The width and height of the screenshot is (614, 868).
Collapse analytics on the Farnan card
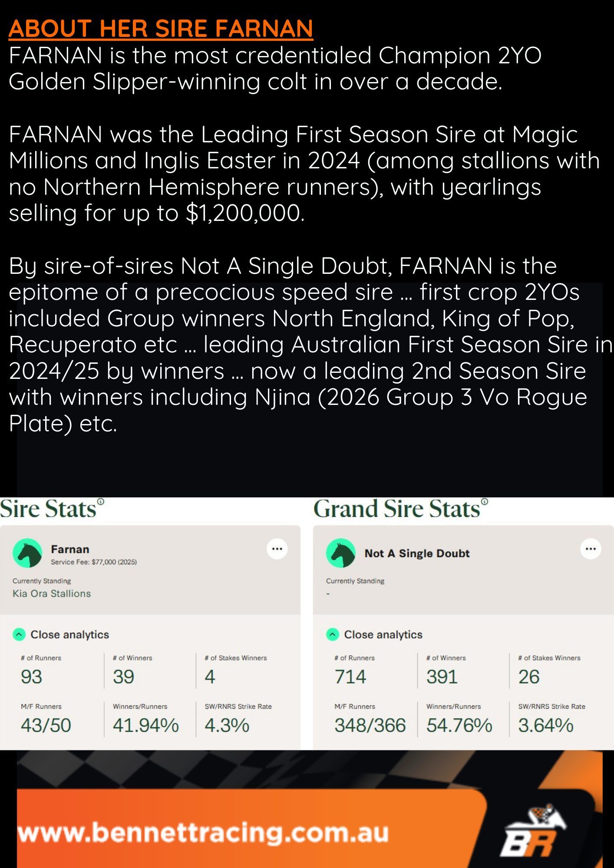[19, 635]
